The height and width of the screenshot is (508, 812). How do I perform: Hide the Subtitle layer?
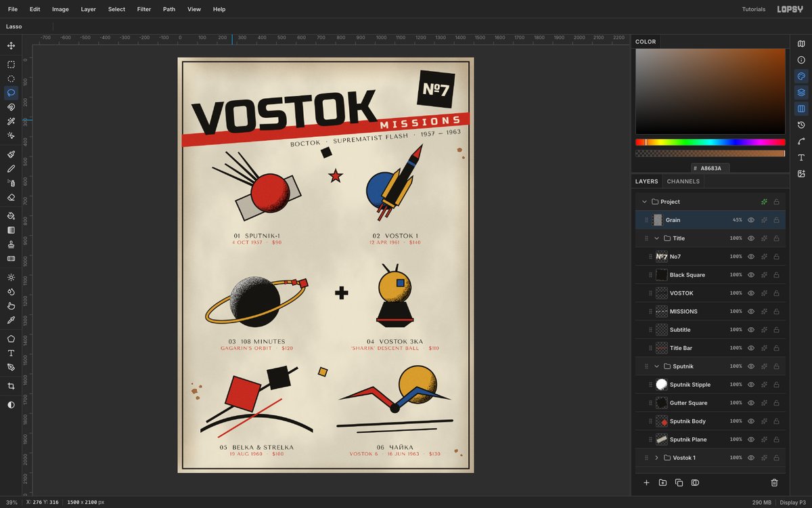tap(751, 330)
